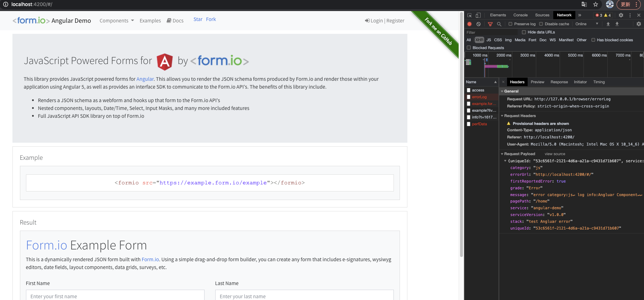
Task: Click the bookmark star in address bar
Action: (x=596, y=4)
